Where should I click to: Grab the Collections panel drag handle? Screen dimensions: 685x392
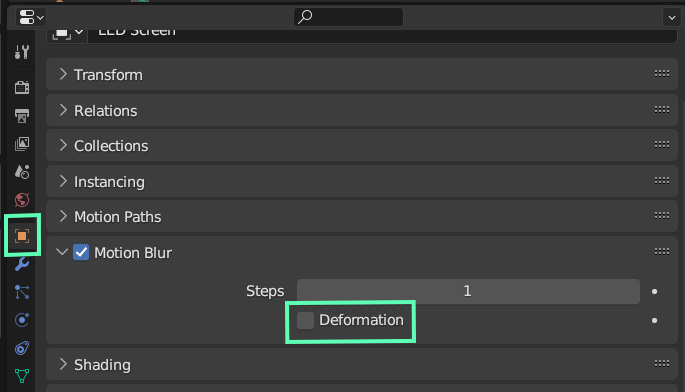point(661,145)
